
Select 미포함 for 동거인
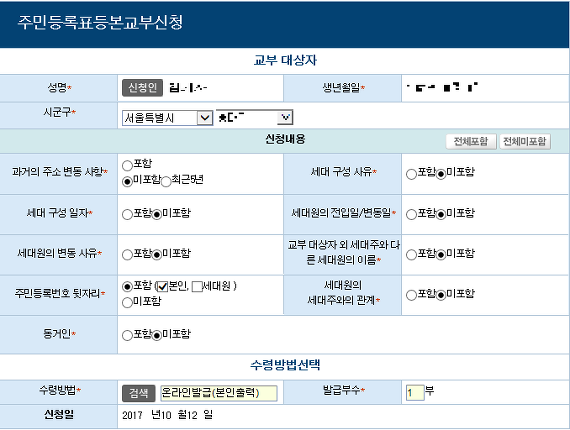(157, 335)
